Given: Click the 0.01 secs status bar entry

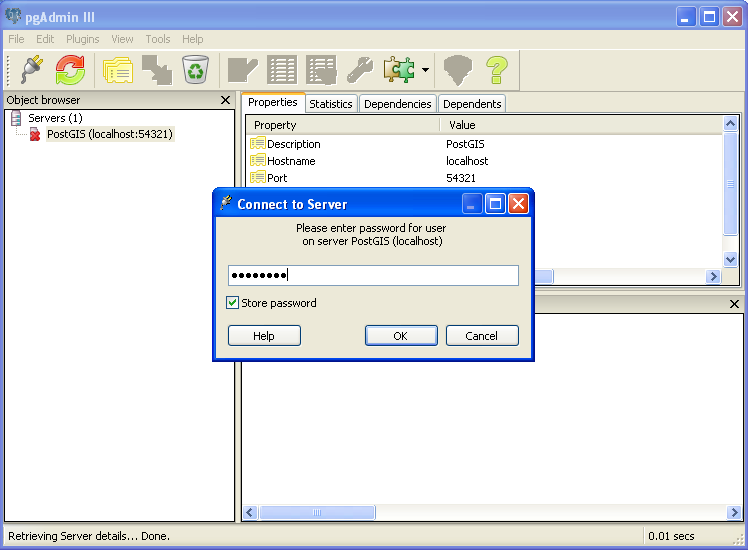Looking at the screenshot, I should pos(671,536).
